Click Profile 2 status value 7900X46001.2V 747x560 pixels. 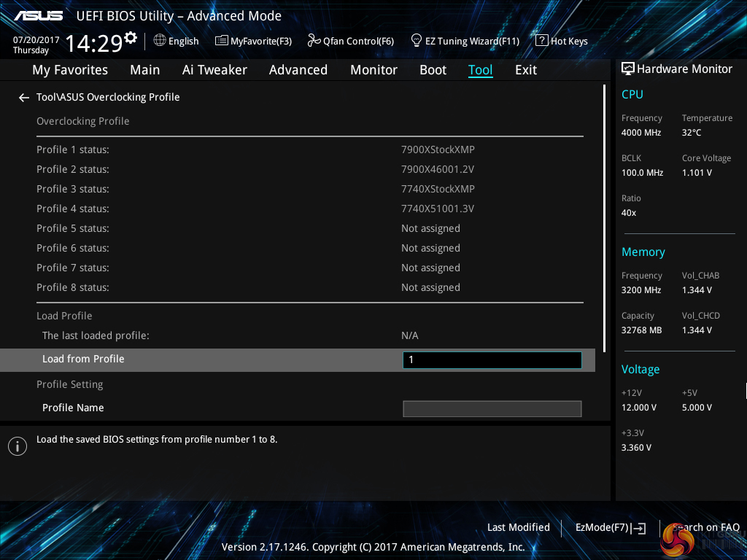438,169
